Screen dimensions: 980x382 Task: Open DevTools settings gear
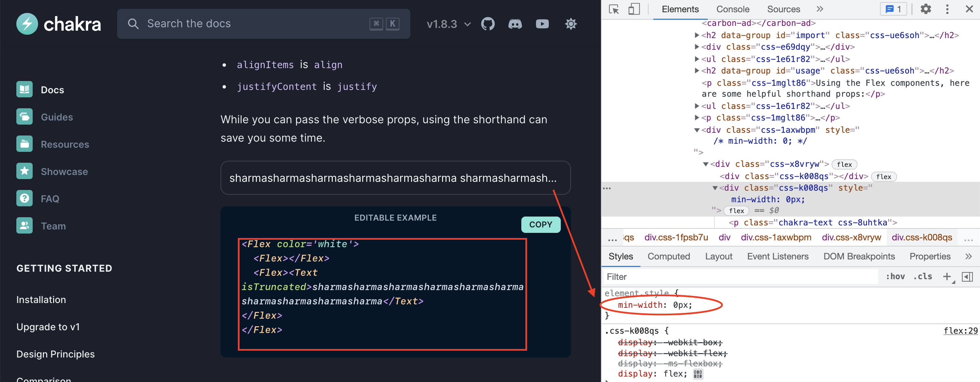[x=926, y=9]
